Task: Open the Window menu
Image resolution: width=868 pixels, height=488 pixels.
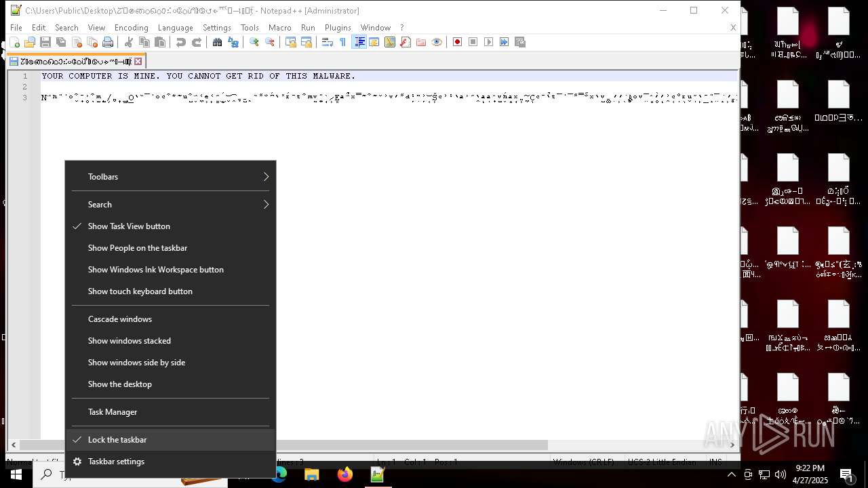Action: pyautogui.click(x=376, y=28)
